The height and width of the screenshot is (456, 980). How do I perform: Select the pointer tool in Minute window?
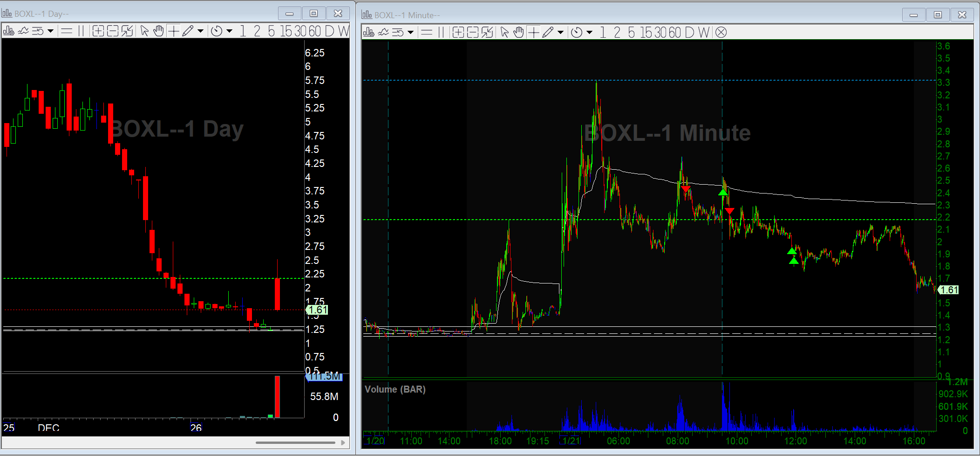coord(504,32)
